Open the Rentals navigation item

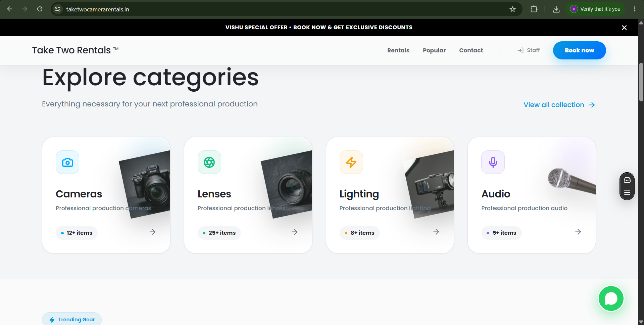point(398,50)
